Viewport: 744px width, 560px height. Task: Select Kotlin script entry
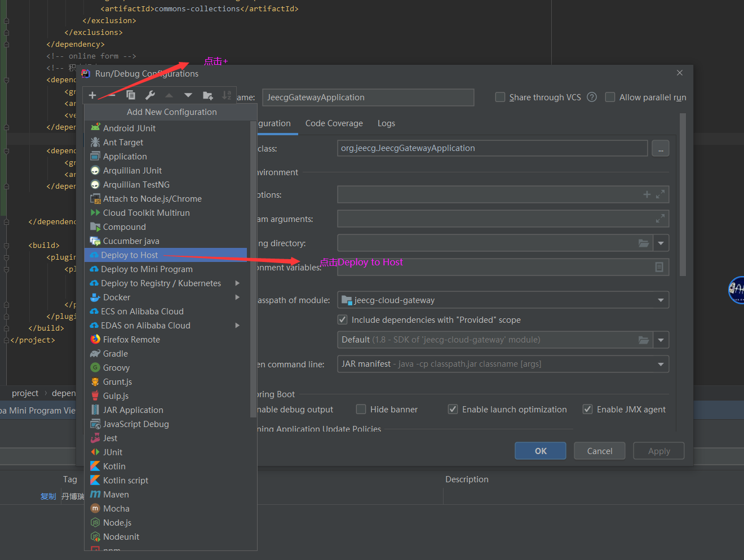coord(166,480)
